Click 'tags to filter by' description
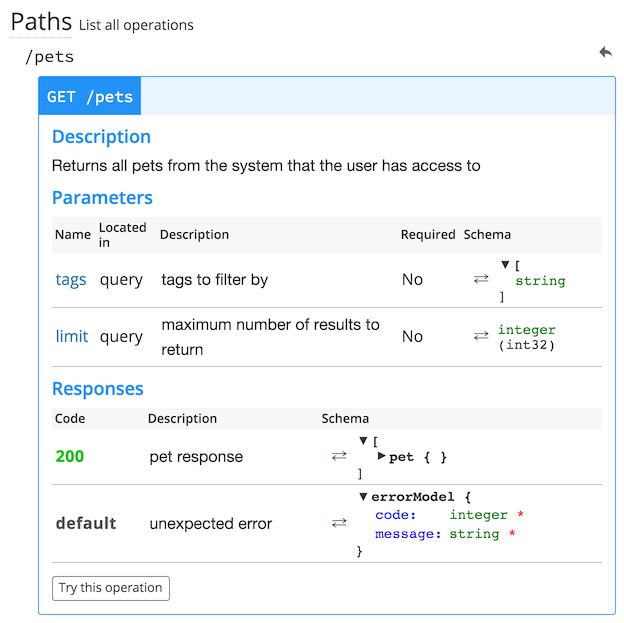 tap(214, 279)
